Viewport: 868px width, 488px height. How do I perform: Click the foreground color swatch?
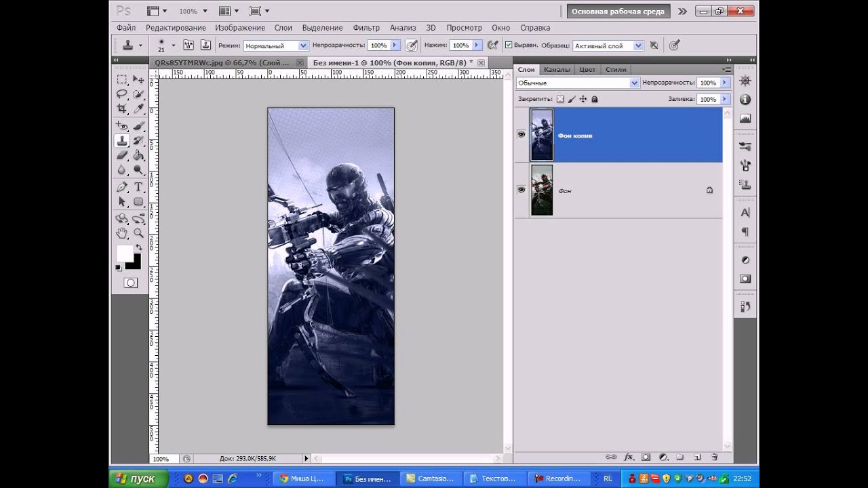pos(124,253)
